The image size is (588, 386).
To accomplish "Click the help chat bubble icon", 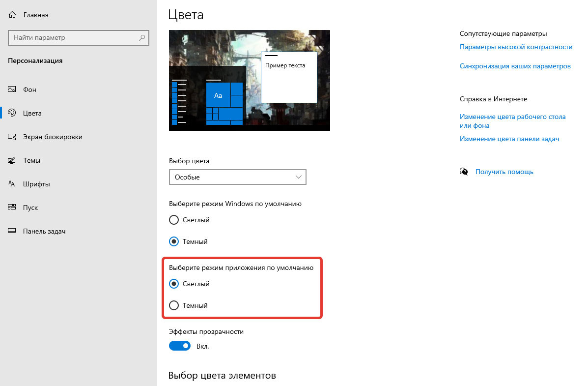I will click(464, 172).
